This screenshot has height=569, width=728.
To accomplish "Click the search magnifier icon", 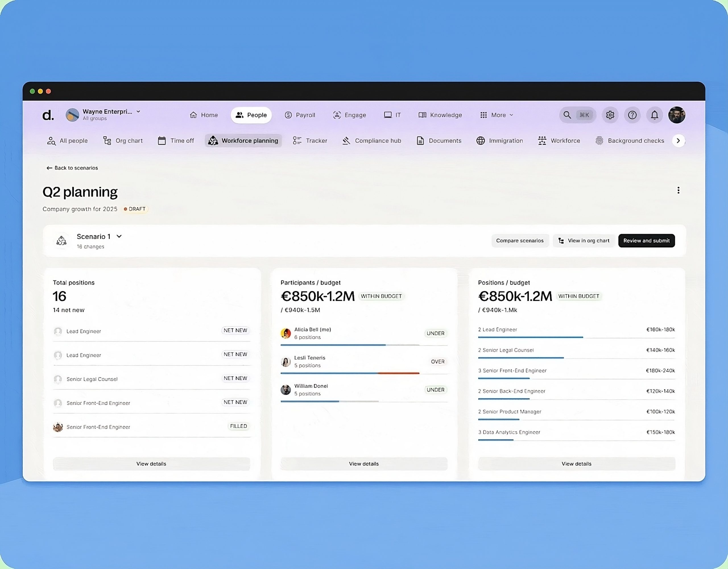I will point(567,115).
